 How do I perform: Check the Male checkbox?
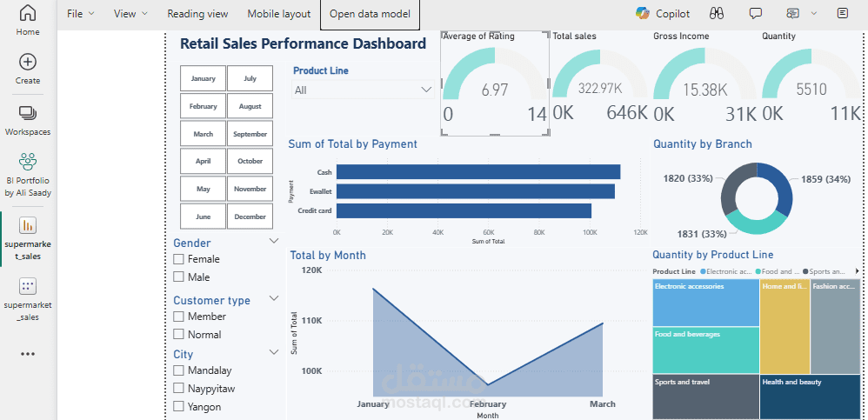(x=178, y=277)
